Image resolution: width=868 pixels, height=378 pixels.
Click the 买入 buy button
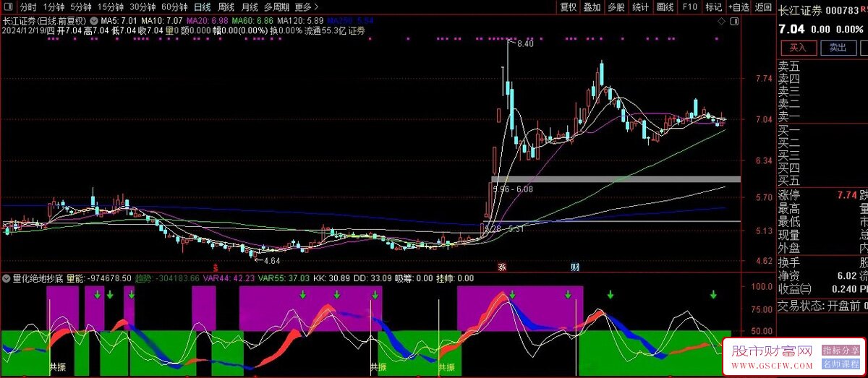(798, 48)
